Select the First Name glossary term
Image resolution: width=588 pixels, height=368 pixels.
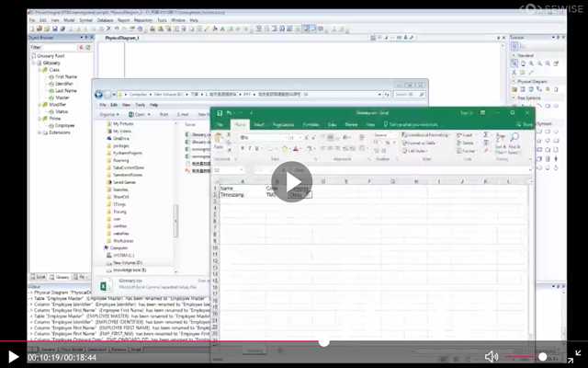[x=66, y=76]
